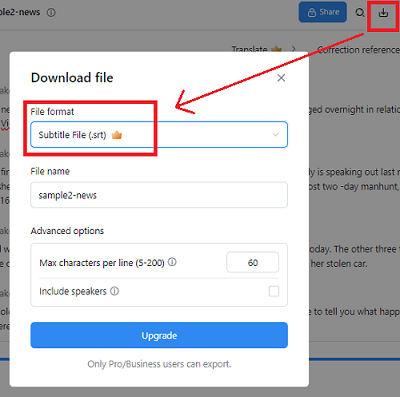Click info icon beside the file title
Viewport: 400px width, 397px height.
(51, 13)
